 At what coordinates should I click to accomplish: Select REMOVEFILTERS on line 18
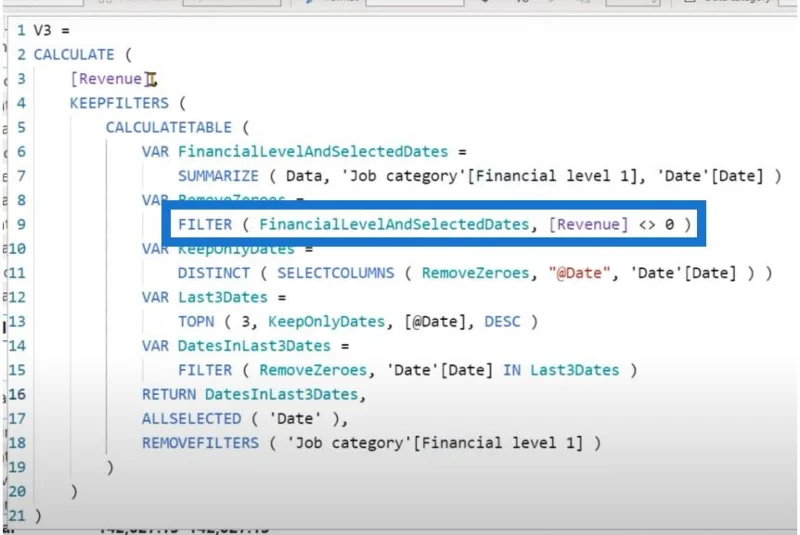200,443
